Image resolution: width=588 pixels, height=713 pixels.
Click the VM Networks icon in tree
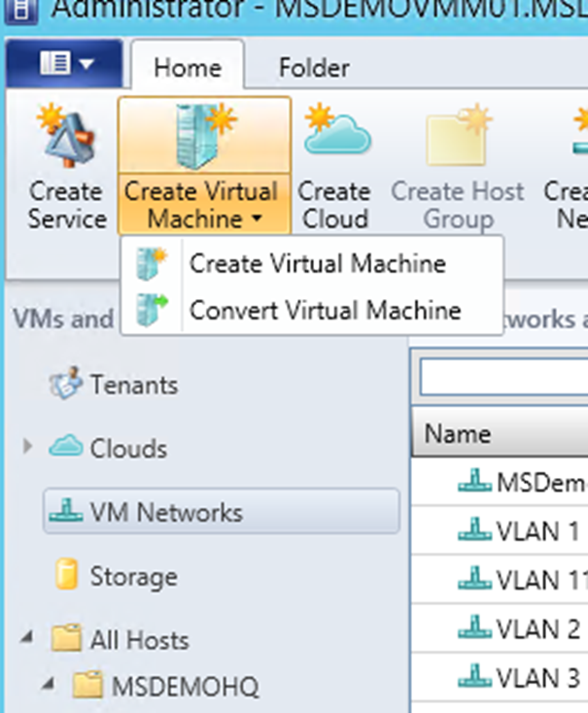pyautogui.click(x=66, y=510)
